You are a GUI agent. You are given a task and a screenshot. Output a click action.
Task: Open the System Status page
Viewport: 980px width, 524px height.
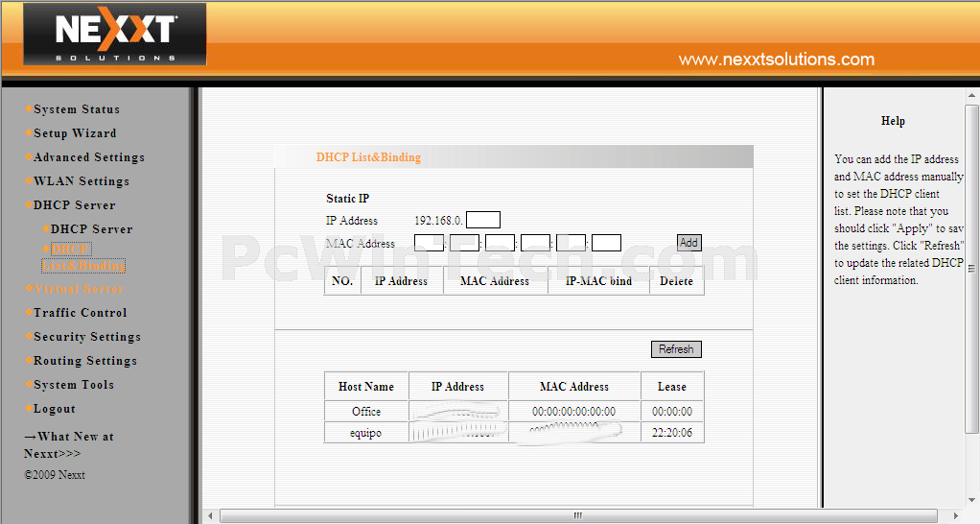(x=77, y=109)
